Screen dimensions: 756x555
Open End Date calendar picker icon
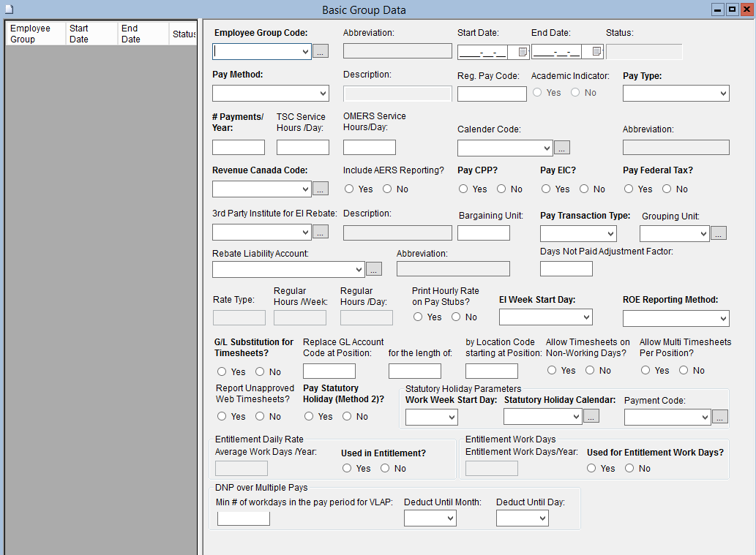596,52
